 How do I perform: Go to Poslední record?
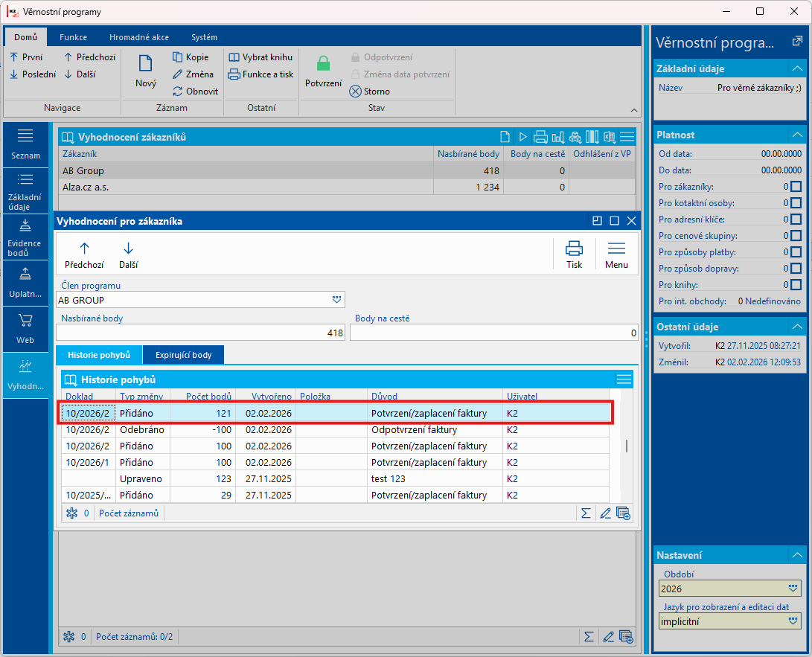tap(33, 74)
